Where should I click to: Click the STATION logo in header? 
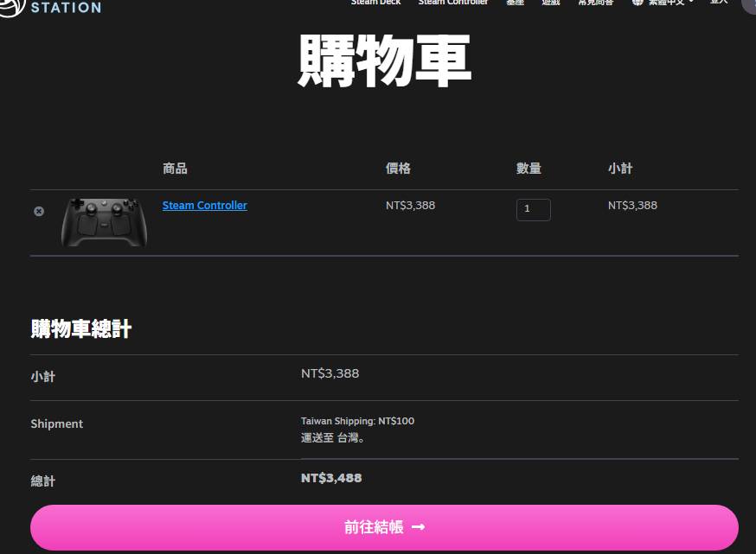[51, 7]
